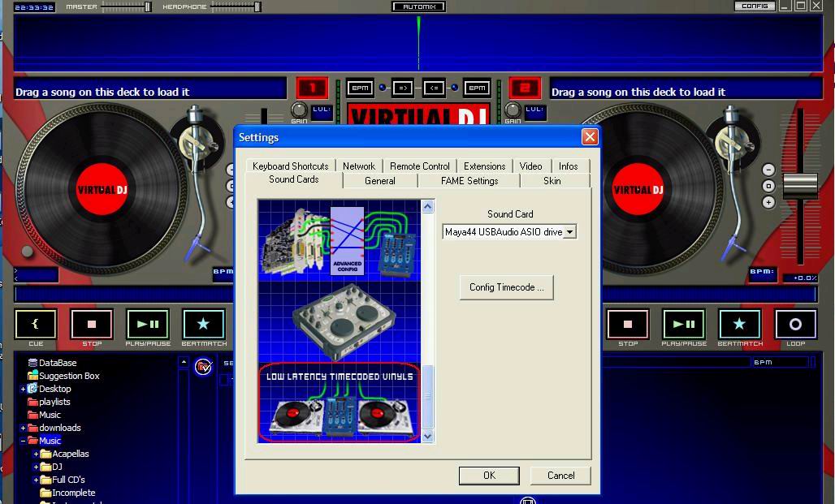Click the sound config list's up arrow
The image size is (835, 504).
coord(427,206)
